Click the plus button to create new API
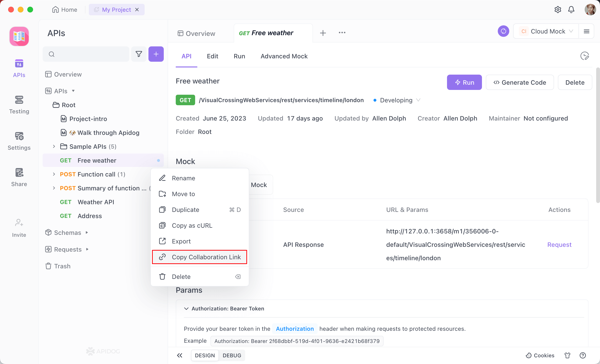The image size is (600, 364). (156, 54)
